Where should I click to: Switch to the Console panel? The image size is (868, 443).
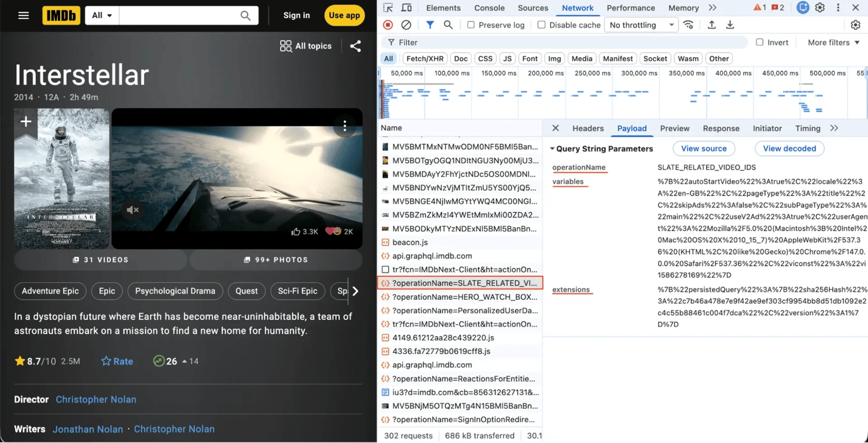[x=489, y=8]
